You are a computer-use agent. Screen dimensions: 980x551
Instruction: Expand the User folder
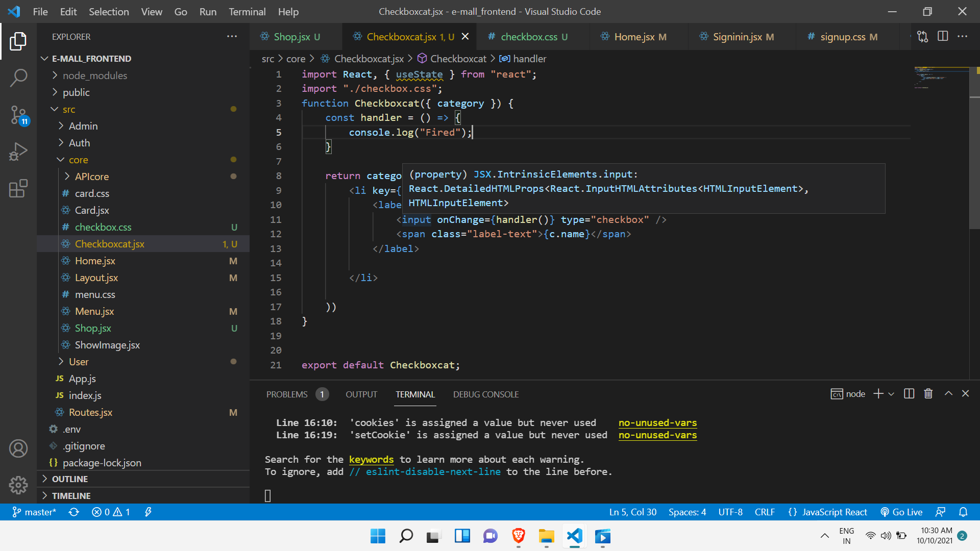[143, 362]
